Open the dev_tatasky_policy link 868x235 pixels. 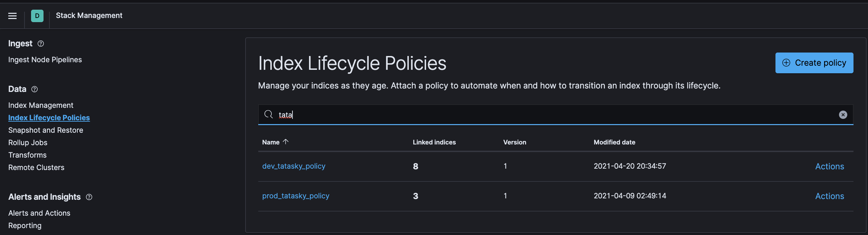pyautogui.click(x=293, y=166)
